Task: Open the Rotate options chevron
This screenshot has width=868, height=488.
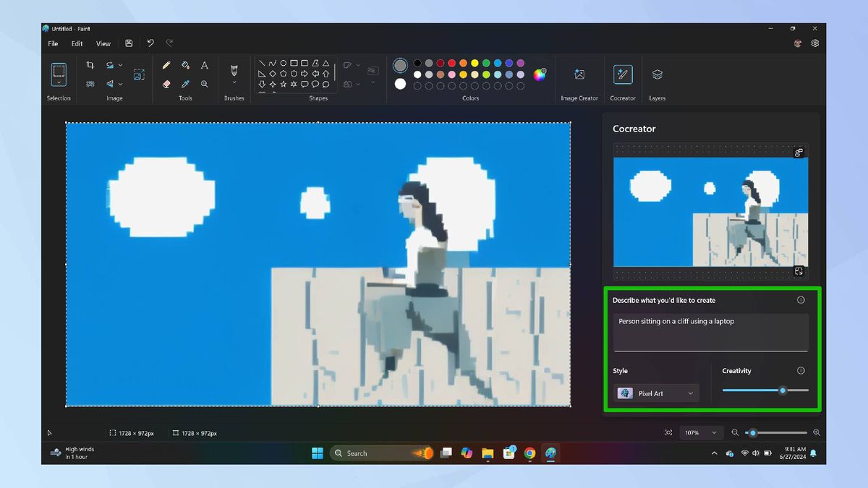Action: (120, 64)
